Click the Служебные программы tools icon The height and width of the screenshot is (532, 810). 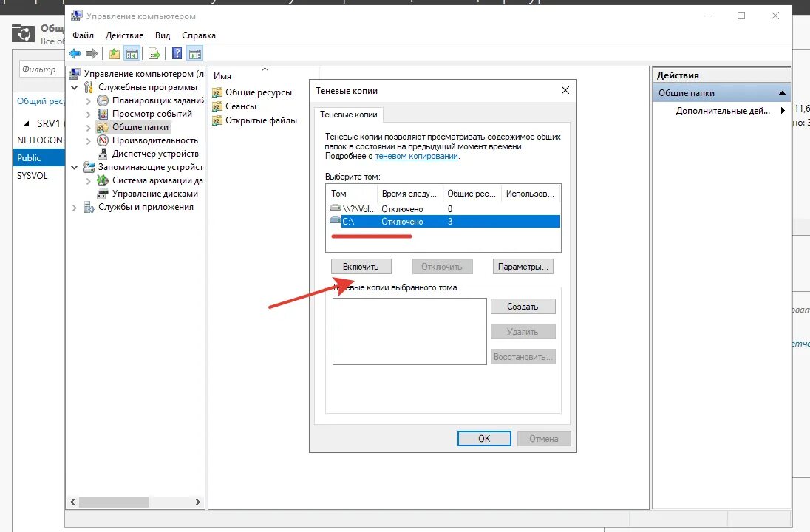tap(89, 87)
